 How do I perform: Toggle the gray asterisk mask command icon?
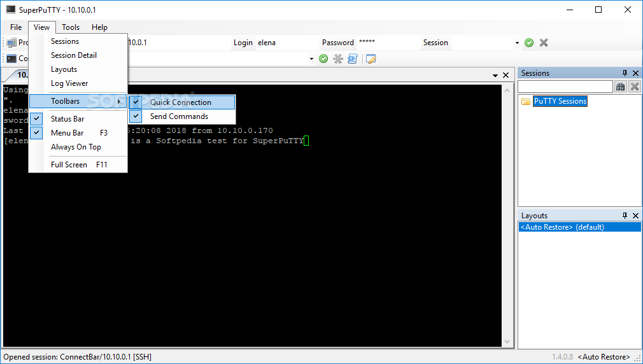[338, 59]
